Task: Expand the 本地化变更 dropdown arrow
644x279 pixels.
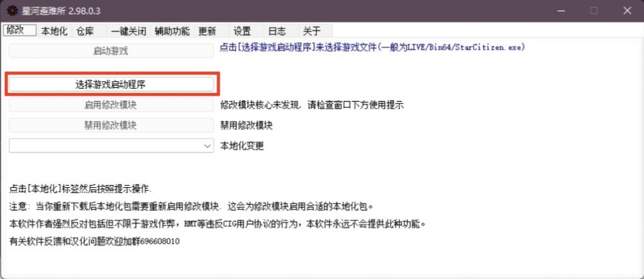Action: click(208, 146)
